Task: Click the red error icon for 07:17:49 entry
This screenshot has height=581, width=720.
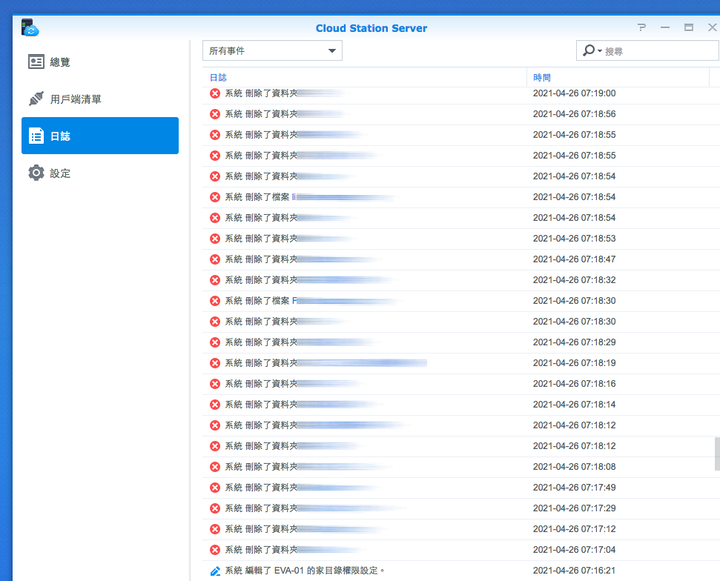Action: tap(215, 487)
